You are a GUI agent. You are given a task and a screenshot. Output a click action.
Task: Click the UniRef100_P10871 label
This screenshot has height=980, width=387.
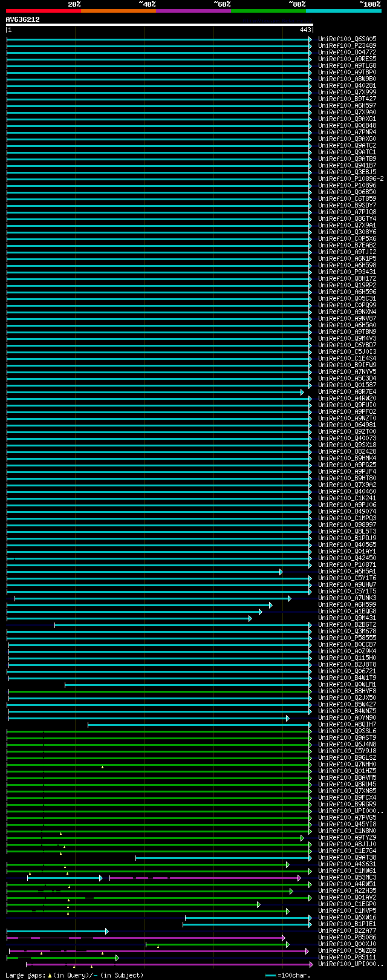point(347,565)
